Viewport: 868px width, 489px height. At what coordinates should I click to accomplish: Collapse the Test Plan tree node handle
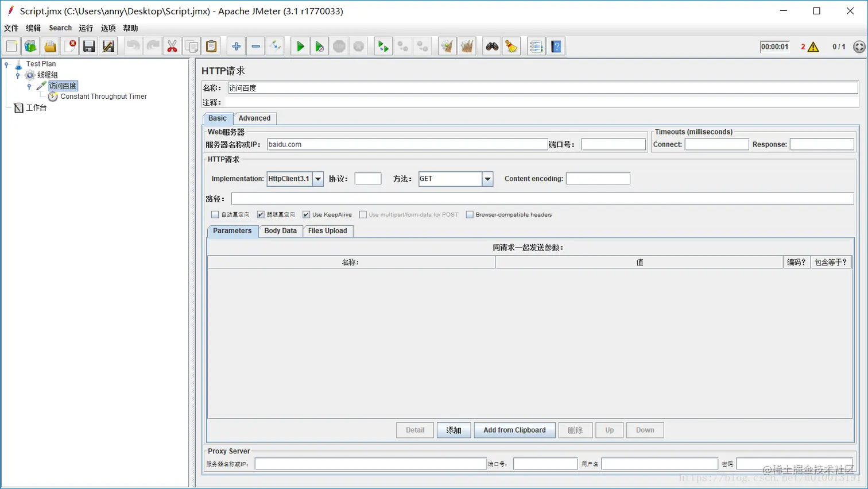pyautogui.click(x=7, y=64)
